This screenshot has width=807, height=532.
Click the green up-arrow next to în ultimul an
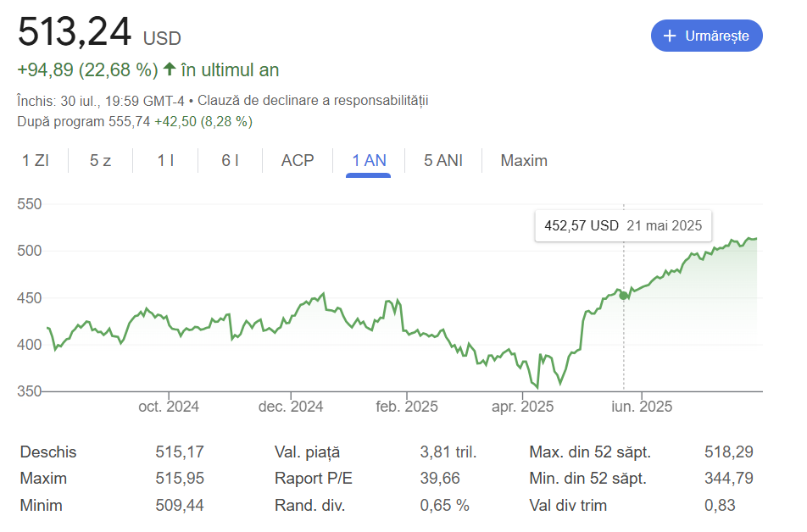pyautogui.click(x=170, y=69)
